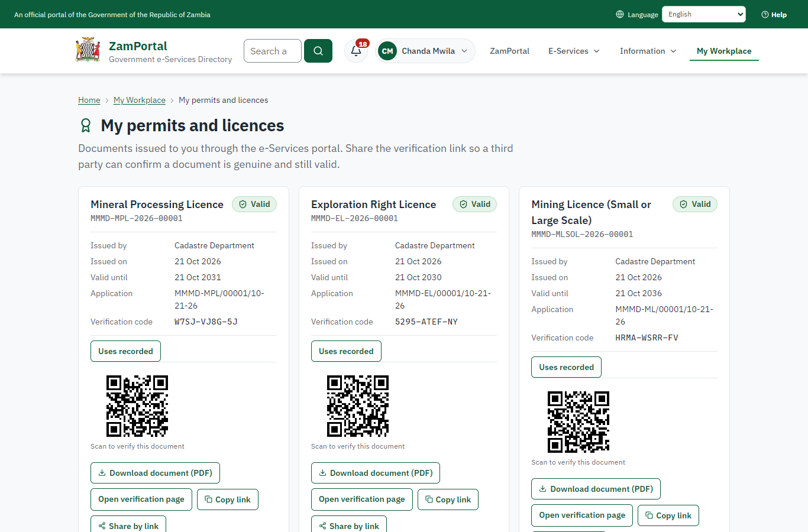This screenshot has height=532, width=808.
Task: Click the QR code for the Mining Licence
Action: point(578,422)
